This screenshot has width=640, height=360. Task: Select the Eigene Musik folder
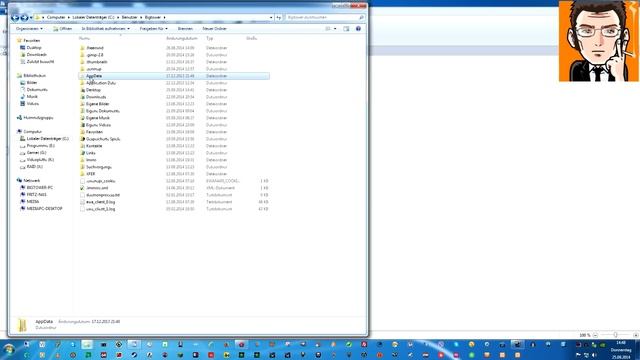pyautogui.click(x=98, y=118)
